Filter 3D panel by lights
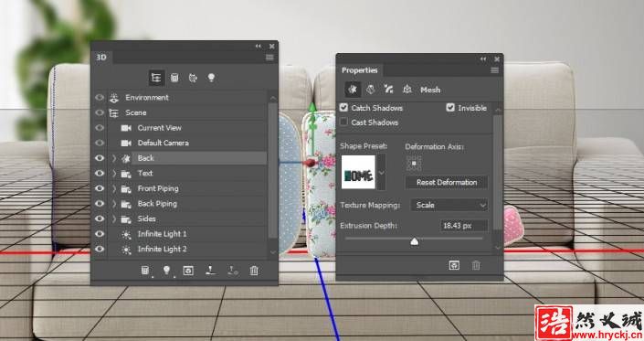The image size is (644, 341). (x=211, y=78)
